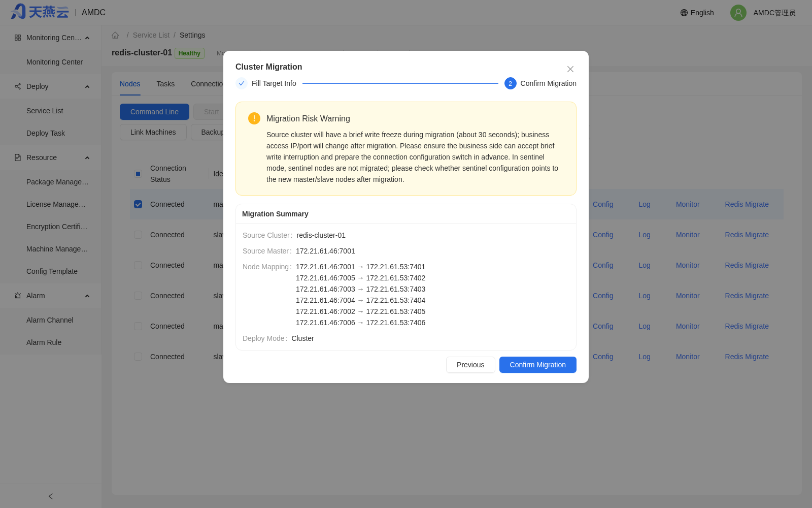Toggle the select-all checkbox in table header
The width and height of the screenshot is (812, 508).
coord(138,174)
